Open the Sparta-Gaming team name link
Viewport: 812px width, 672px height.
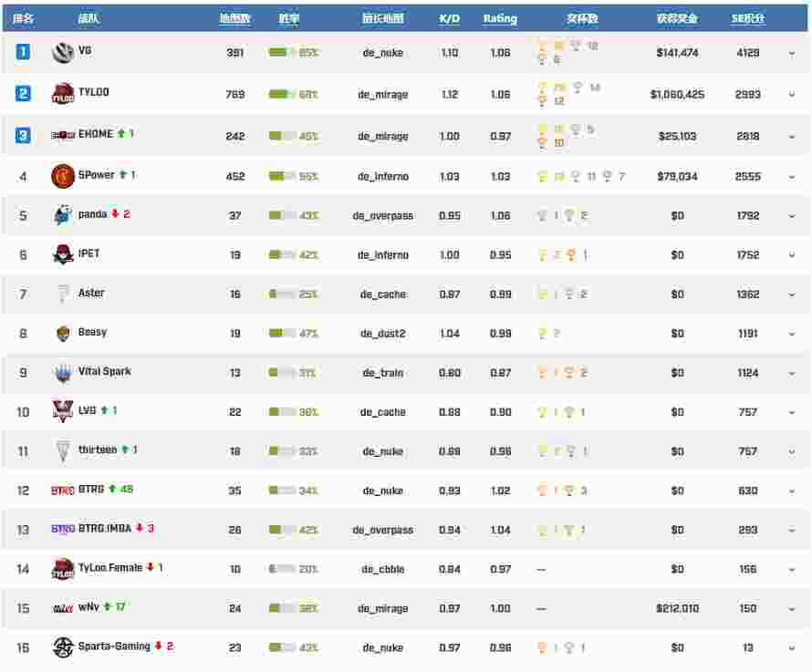114,646
